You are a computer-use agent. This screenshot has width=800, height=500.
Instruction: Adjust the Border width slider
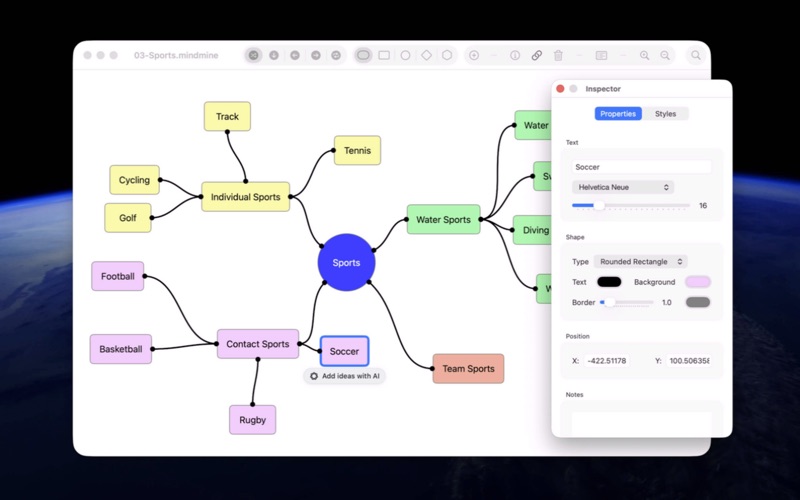[x=627, y=303]
